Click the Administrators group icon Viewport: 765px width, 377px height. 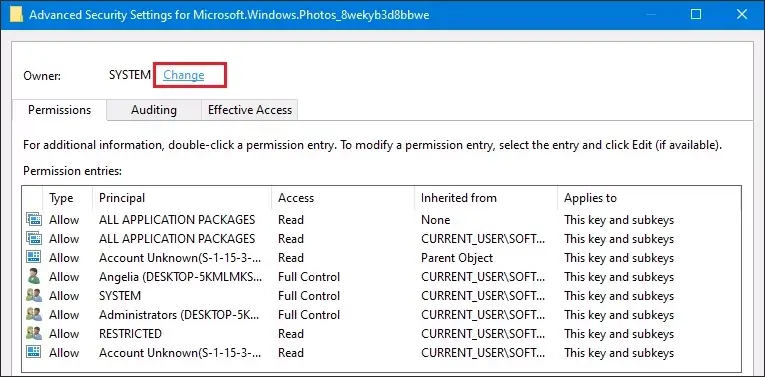click(x=34, y=315)
